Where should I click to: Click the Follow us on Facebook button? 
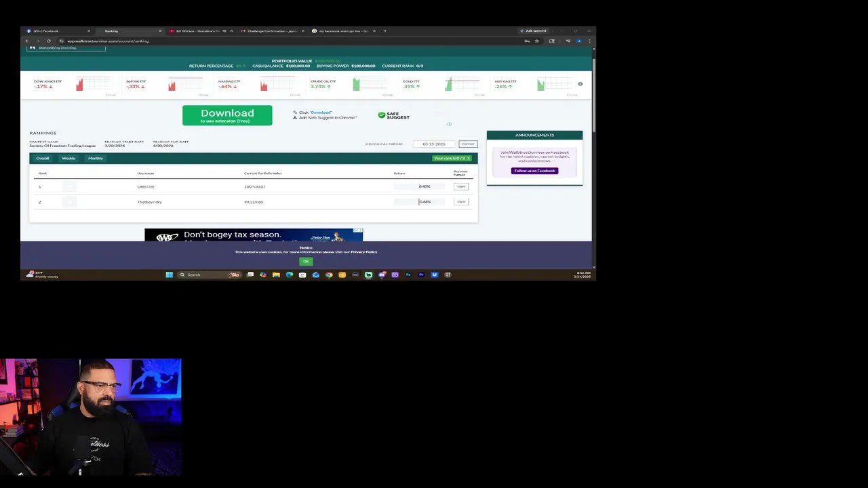pos(534,171)
